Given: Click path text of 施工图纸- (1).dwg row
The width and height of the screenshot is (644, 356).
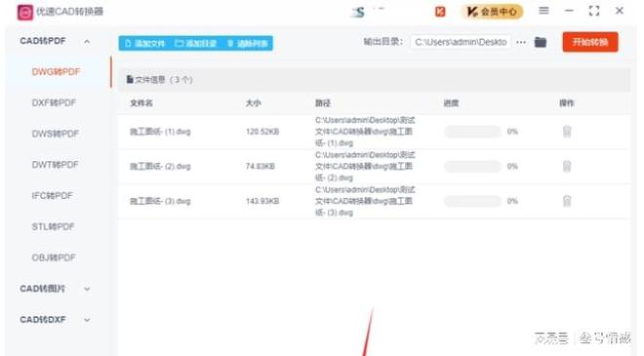Looking at the screenshot, I should pos(365,132).
